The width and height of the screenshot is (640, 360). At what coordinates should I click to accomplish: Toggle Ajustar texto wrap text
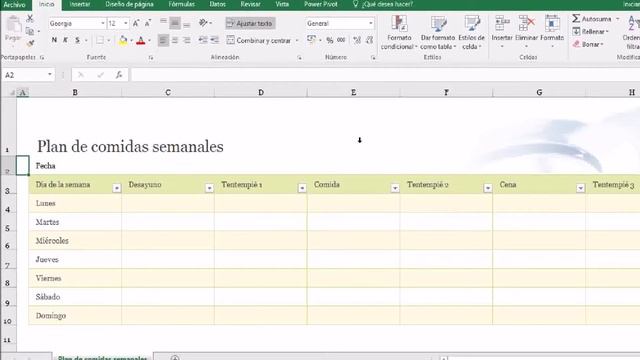pyautogui.click(x=250, y=23)
